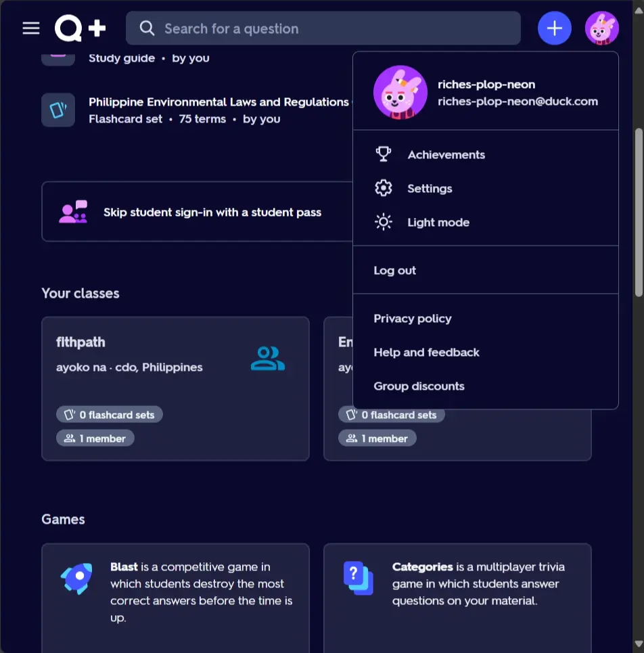This screenshot has height=653, width=644.
Task: Click the scrollbar up arrow
Action: pos(639,10)
